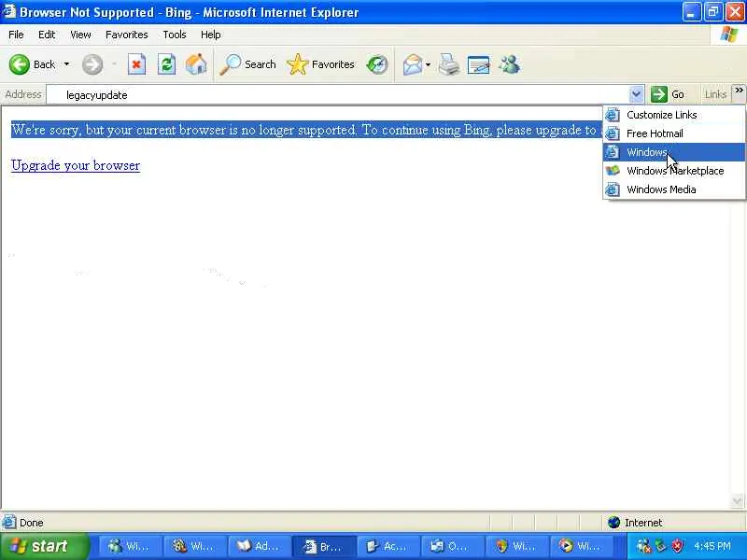Click the green Go button

[x=668, y=94]
